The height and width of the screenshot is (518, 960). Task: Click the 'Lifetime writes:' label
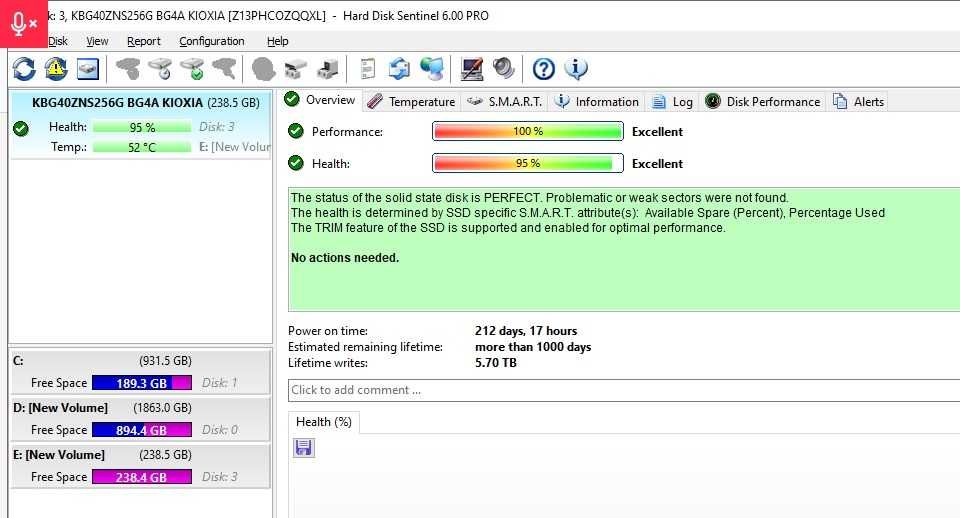pyautogui.click(x=328, y=362)
